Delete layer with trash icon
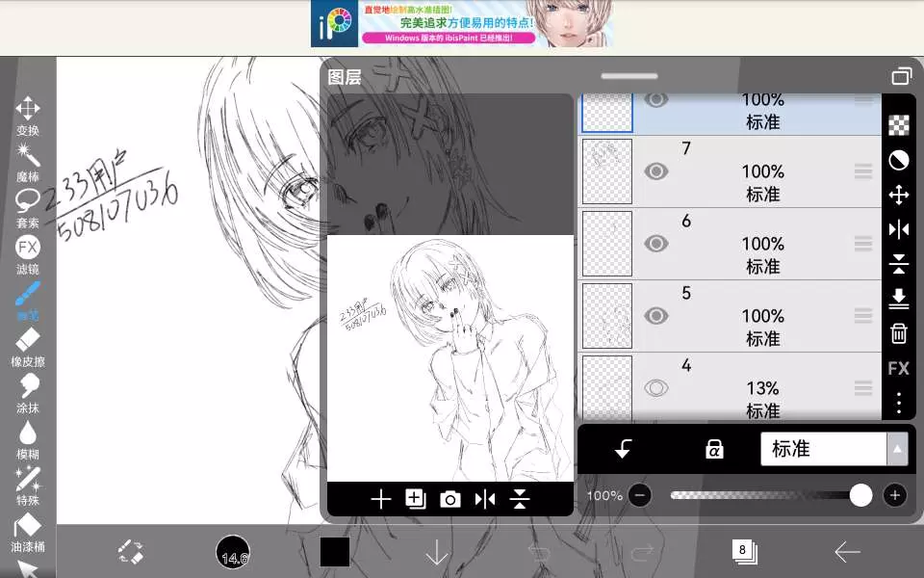924x578 pixels. pyautogui.click(x=899, y=333)
